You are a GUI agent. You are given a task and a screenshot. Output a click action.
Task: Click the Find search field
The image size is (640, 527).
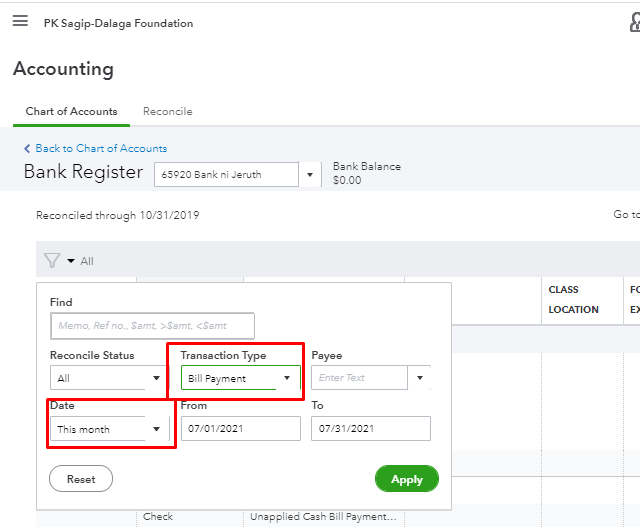click(x=152, y=326)
